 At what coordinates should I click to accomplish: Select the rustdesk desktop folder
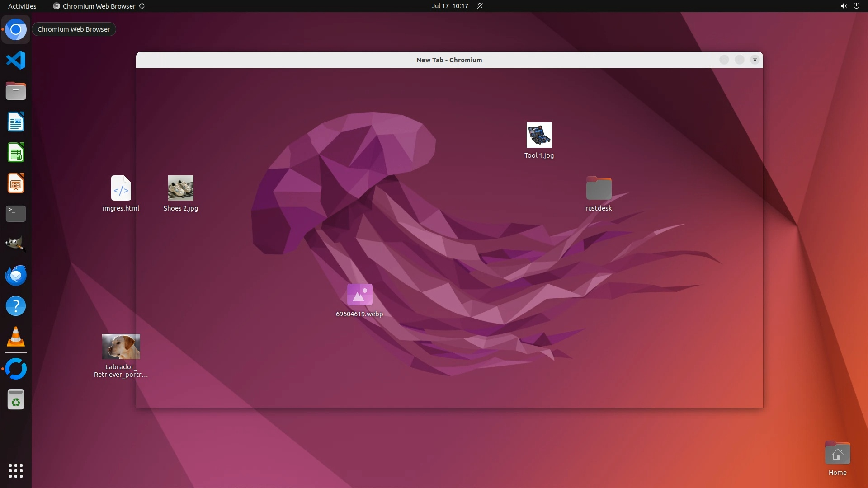tap(599, 188)
